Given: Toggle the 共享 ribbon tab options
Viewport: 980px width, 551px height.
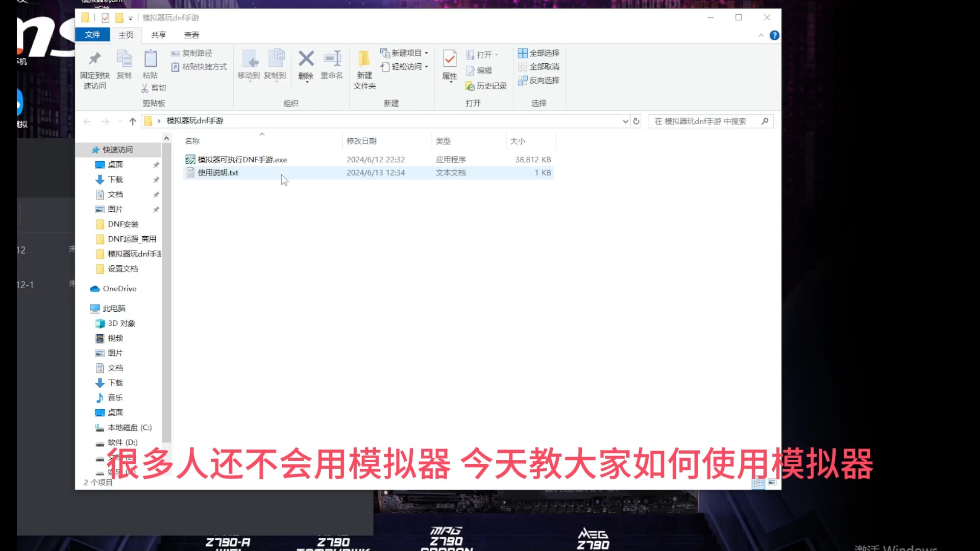Looking at the screenshot, I should click(x=158, y=35).
